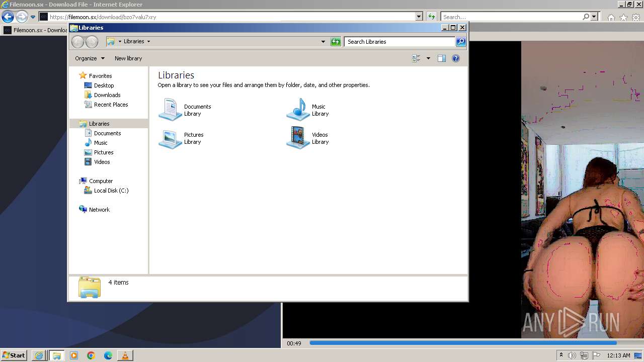Open Internet Explorer from the taskbar
644x362 pixels.
tap(39, 355)
